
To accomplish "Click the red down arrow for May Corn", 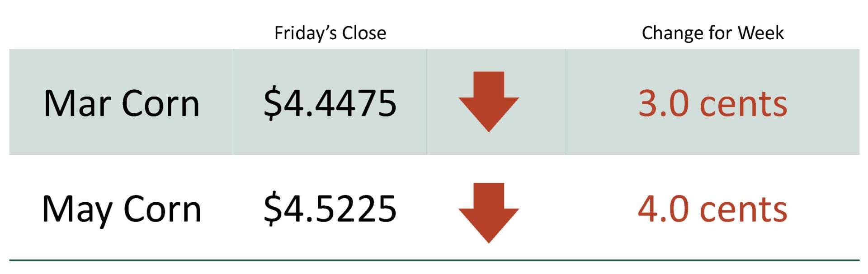I will 488,212.
